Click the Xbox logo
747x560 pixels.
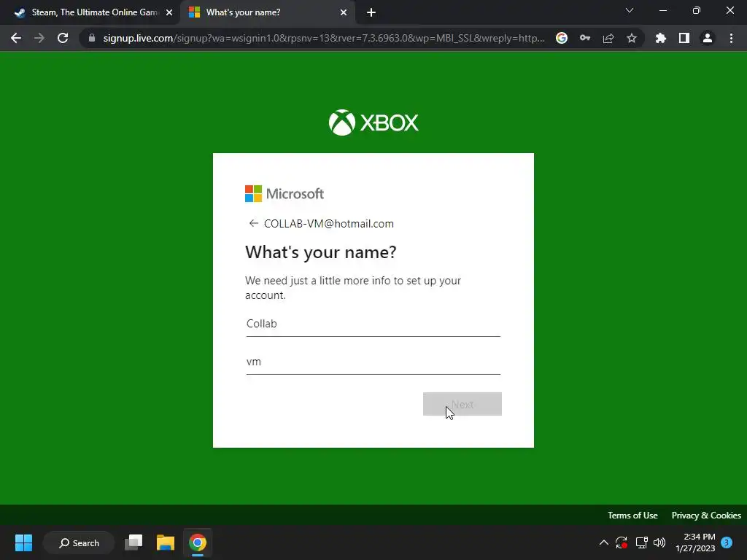pyautogui.click(x=373, y=122)
